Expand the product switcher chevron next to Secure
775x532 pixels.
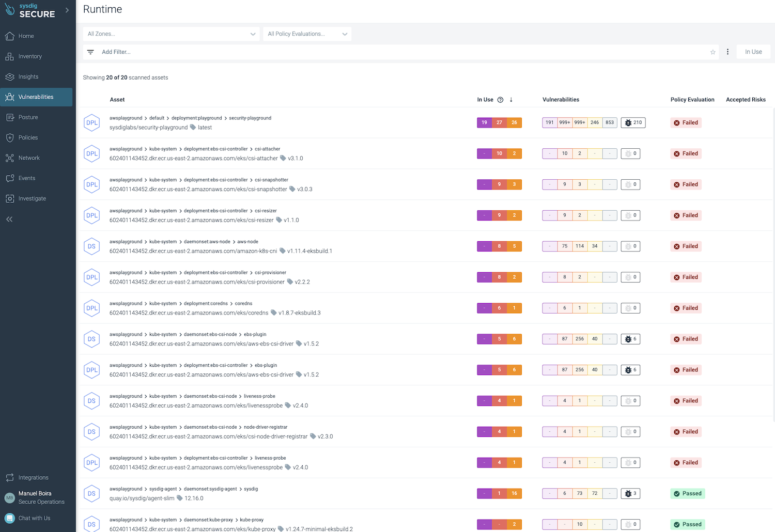[x=67, y=10]
